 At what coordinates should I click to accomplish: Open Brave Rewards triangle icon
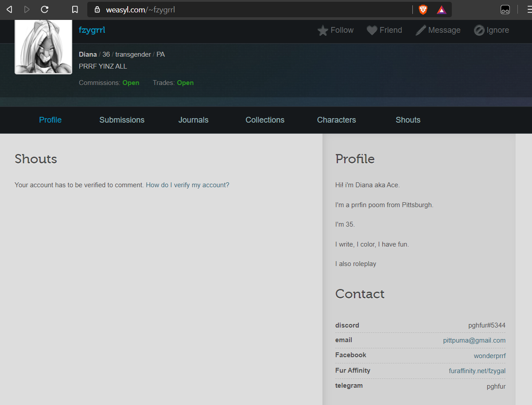[x=441, y=9]
